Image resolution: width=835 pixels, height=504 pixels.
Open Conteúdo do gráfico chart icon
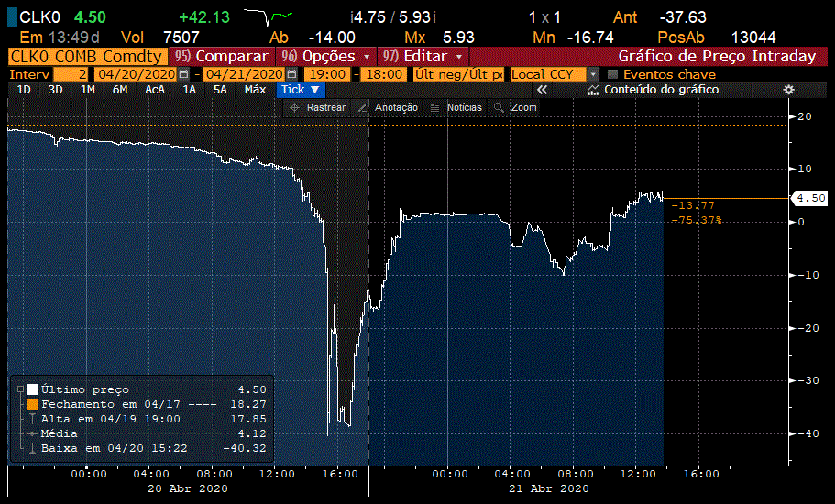click(x=593, y=90)
